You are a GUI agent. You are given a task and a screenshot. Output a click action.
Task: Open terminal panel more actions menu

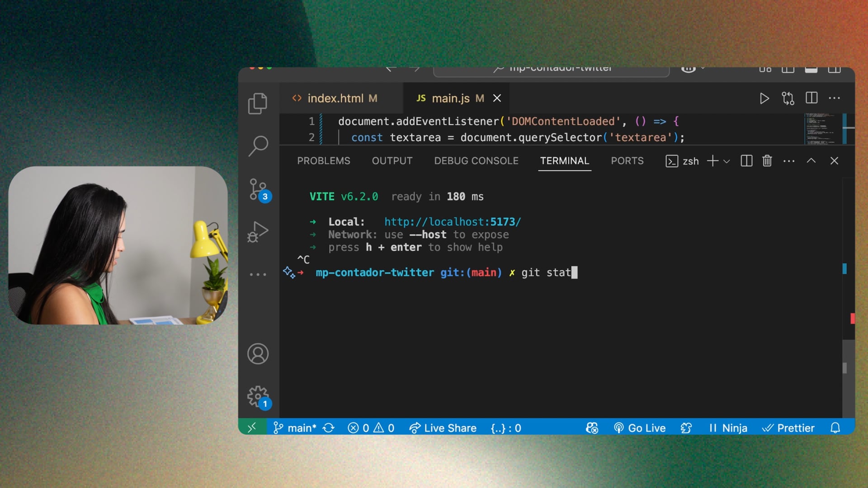tap(788, 161)
